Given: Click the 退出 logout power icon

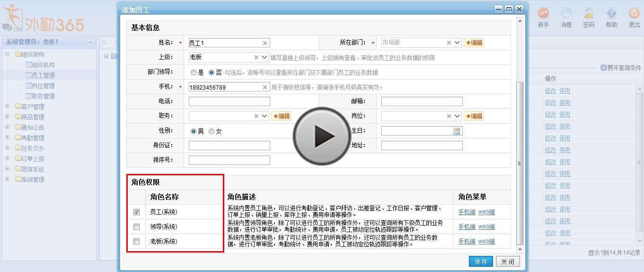Looking at the screenshot, I should (634, 14).
